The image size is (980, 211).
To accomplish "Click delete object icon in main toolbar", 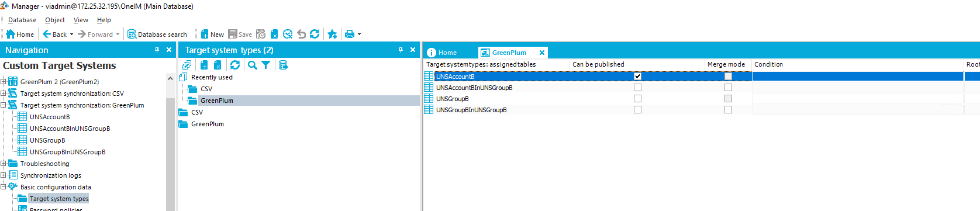I will pos(274,34).
